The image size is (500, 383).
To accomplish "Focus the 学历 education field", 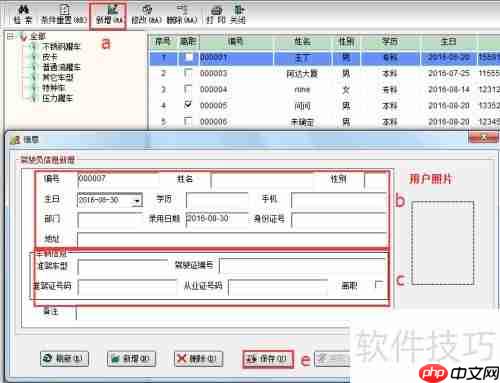I will [217, 200].
